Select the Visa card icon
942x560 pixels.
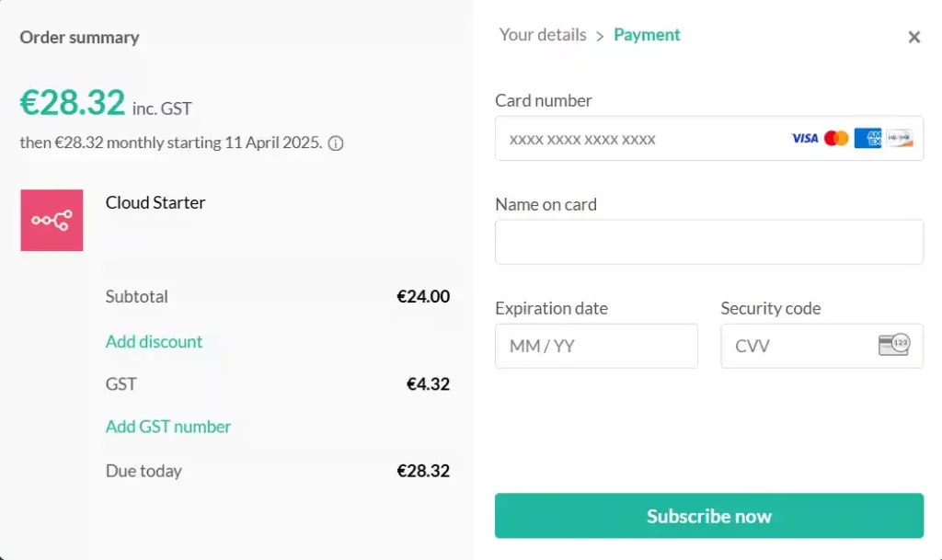(803, 138)
